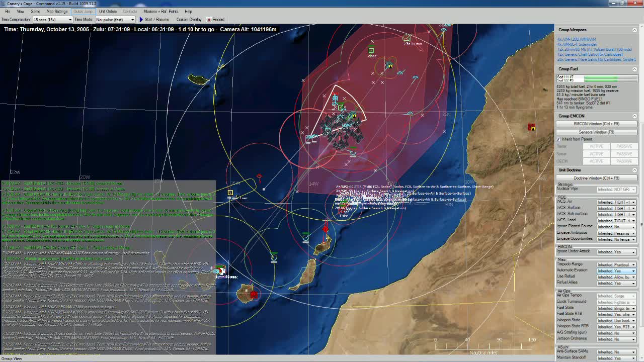This screenshot has height=362, width=644.
Task: Open the Jettison Ordnance dropdown
Action: click(x=616, y=339)
